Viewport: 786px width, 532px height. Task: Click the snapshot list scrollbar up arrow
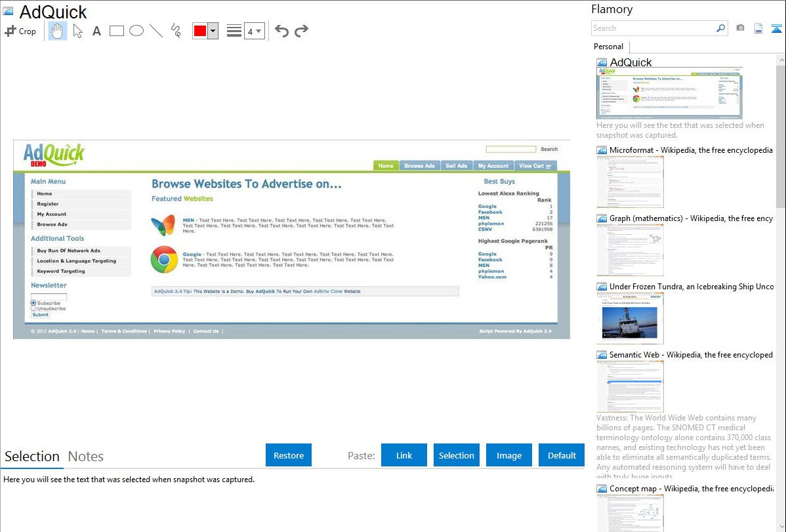[x=781, y=60]
